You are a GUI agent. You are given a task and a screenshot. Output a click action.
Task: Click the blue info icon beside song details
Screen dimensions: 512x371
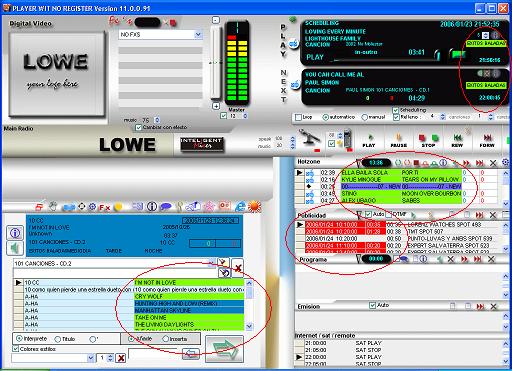[x=15, y=233]
